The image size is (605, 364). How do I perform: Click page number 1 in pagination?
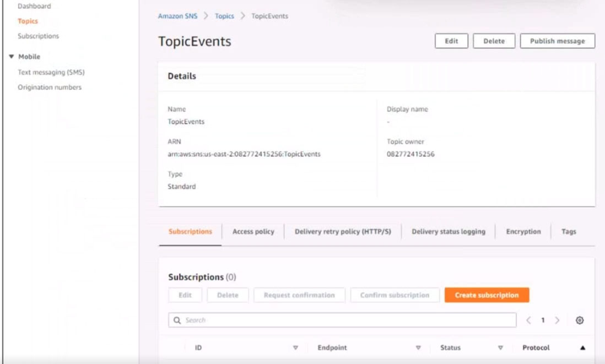[x=543, y=320]
